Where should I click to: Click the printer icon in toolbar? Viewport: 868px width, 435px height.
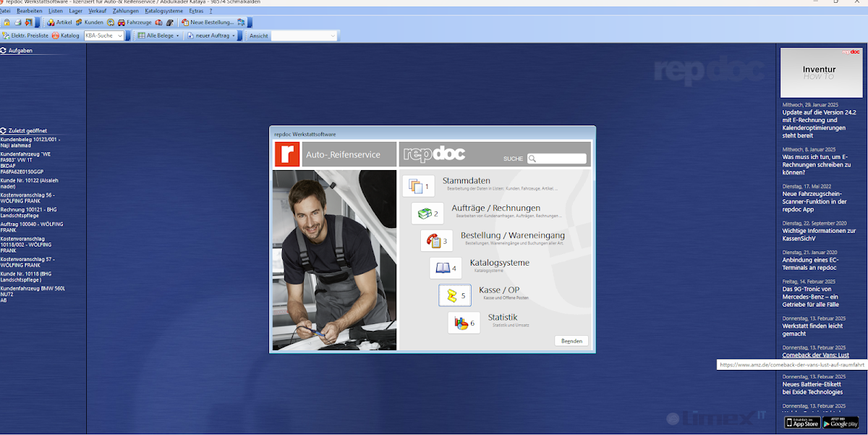(x=18, y=22)
